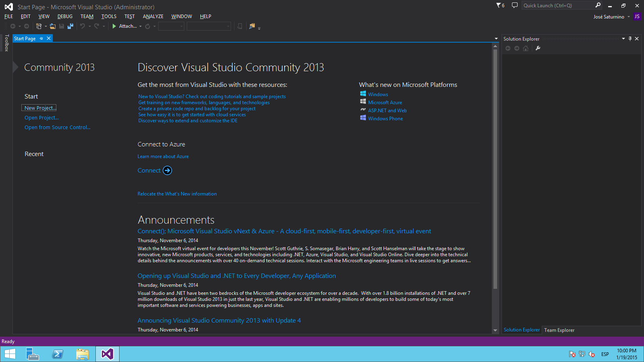Click the Undo toolbar icon

click(83, 26)
